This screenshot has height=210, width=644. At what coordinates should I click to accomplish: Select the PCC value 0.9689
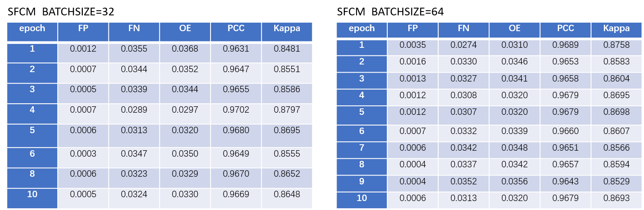pos(565,45)
